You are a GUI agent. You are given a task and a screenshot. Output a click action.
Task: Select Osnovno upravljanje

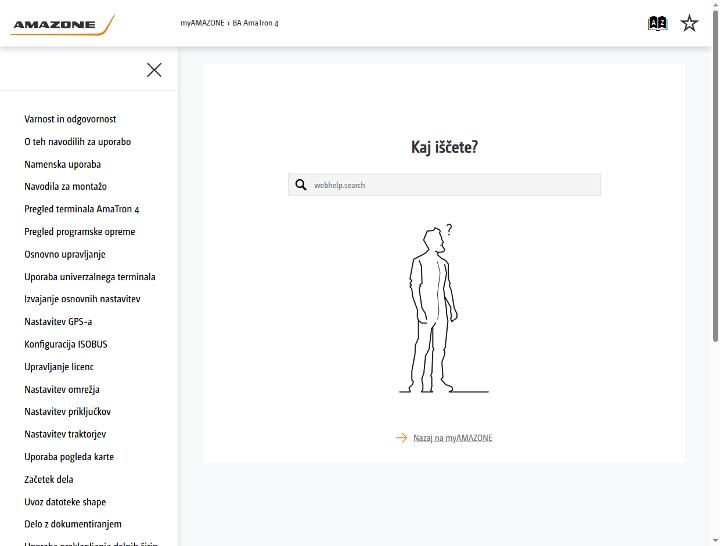[65, 254]
